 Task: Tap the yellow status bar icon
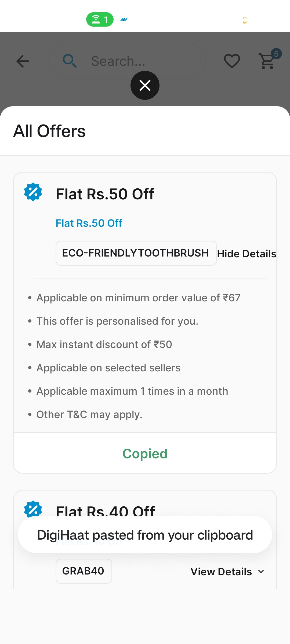pyautogui.click(x=245, y=20)
